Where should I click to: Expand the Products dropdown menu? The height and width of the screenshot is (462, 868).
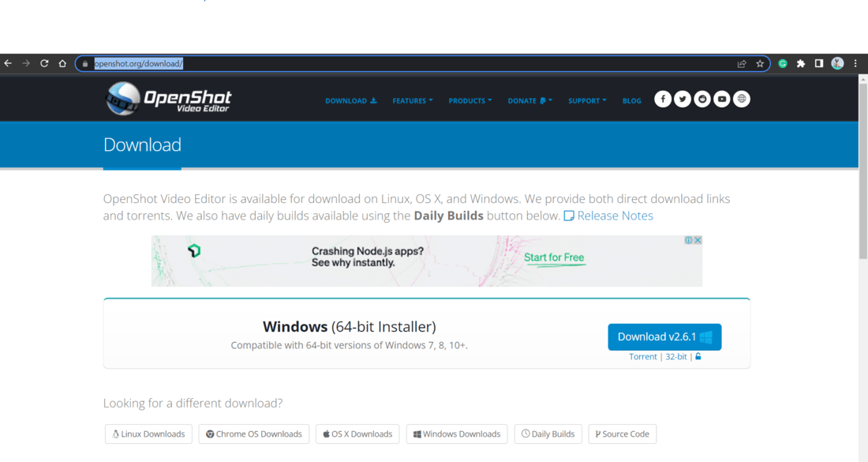(470, 101)
